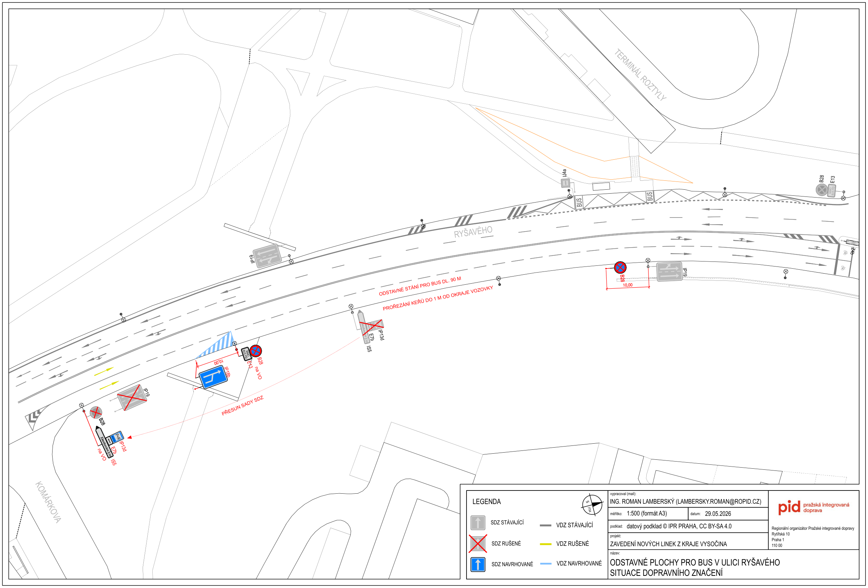This screenshot has height=588, width=868.
Task: Select the 'PROŘEZÁNÍ KEŘŮ DO 1 M' red note
Action: coord(438,298)
